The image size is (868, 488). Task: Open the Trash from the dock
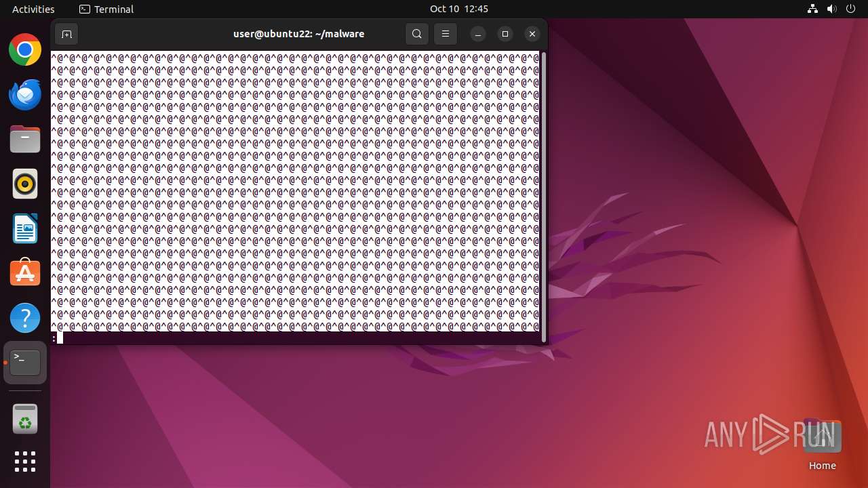point(25,419)
